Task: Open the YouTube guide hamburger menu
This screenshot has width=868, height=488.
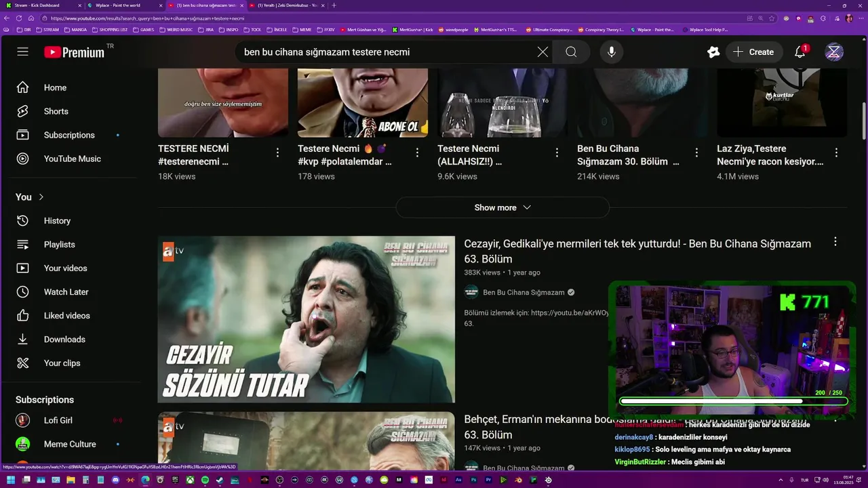Action: 22,52
